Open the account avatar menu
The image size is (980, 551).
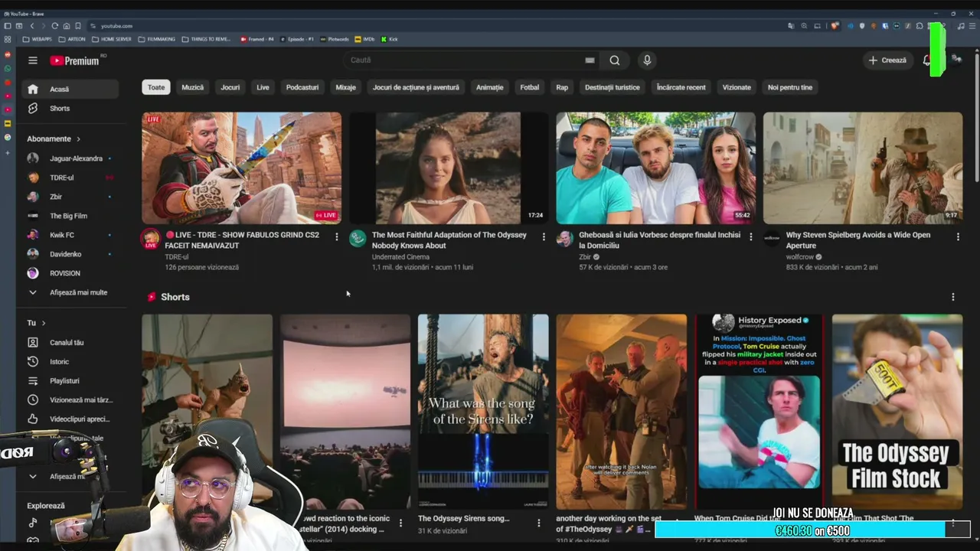coord(956,60)
